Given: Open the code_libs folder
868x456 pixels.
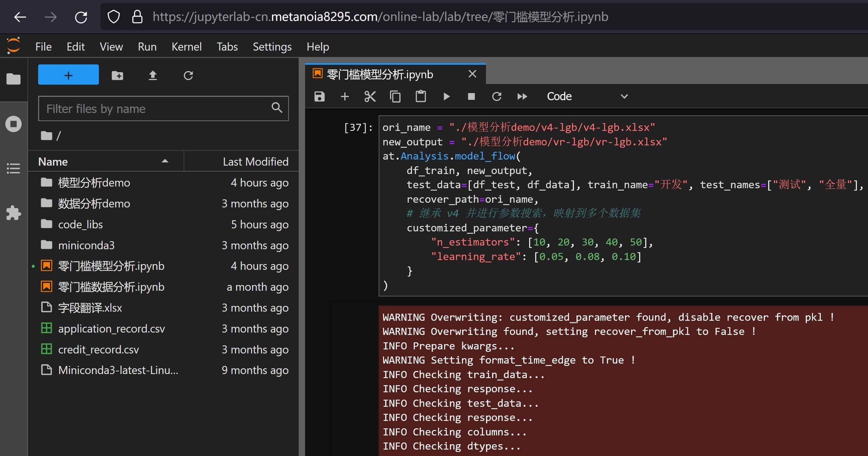Looking at the screenshot, I should click(80, 224).
